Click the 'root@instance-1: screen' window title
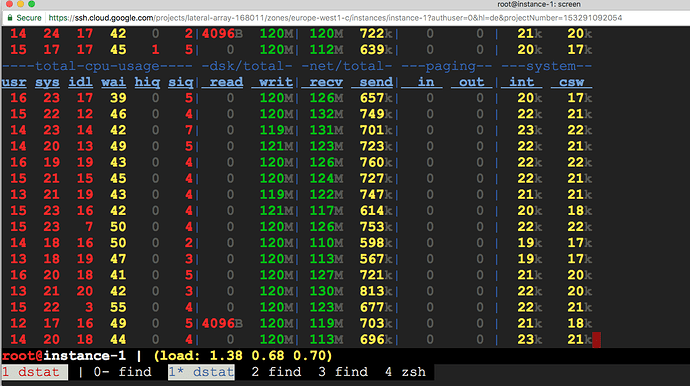Image resolution: width=690 pixels, height=386 pixels. 539,4
